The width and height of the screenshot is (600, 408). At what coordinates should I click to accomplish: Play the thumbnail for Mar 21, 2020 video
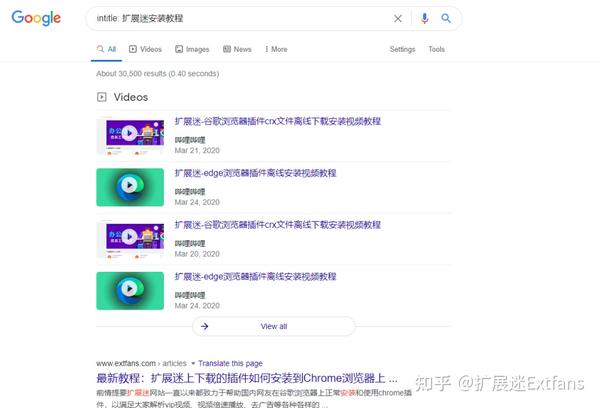(130, 135)
